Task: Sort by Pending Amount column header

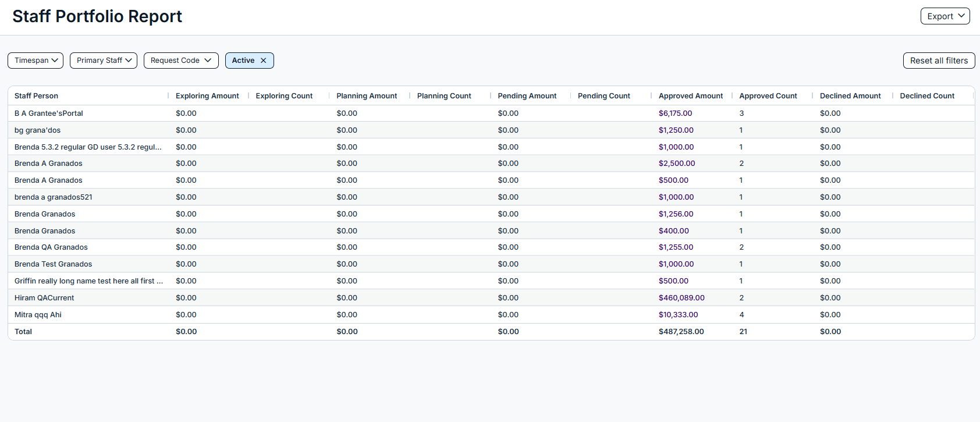Action: pyautogui.click(x=527, y=96)
